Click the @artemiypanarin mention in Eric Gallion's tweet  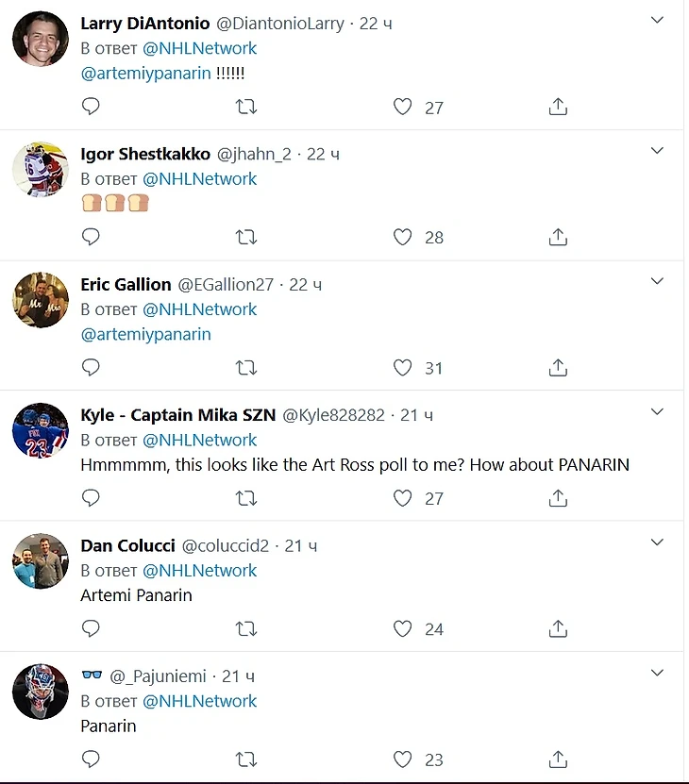tap(145, 334)
